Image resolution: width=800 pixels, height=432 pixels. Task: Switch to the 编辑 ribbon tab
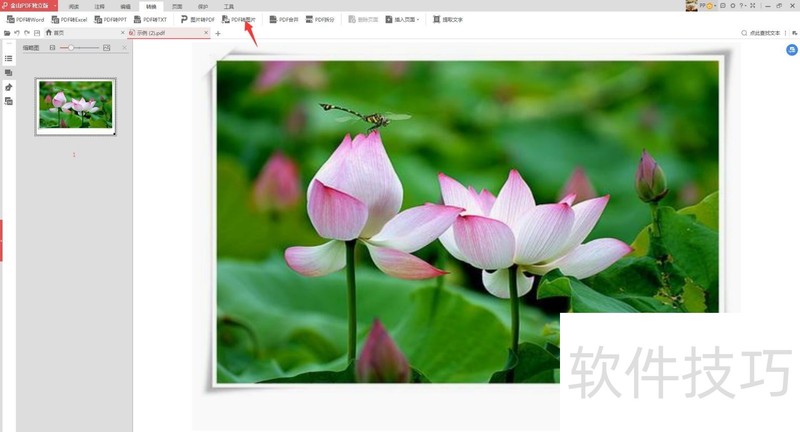(x=126, y=7)
